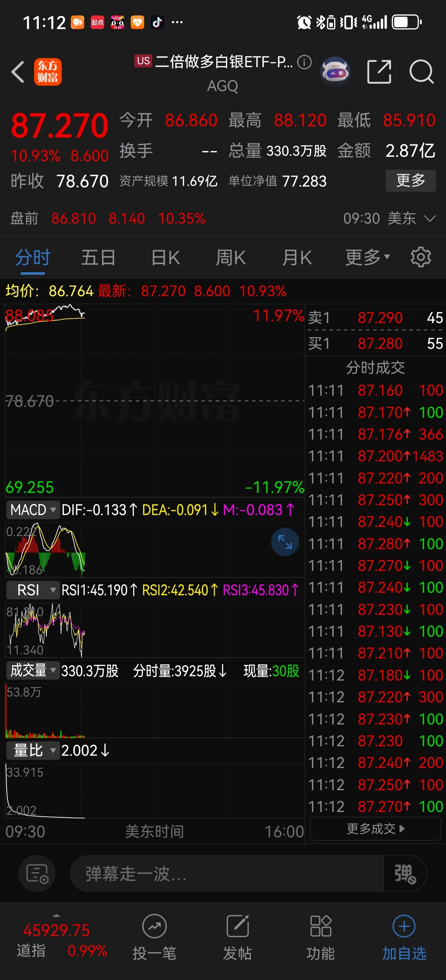Tap the battery icon in status bar
Screen dimensions: 446x980
tap(407, 22)
